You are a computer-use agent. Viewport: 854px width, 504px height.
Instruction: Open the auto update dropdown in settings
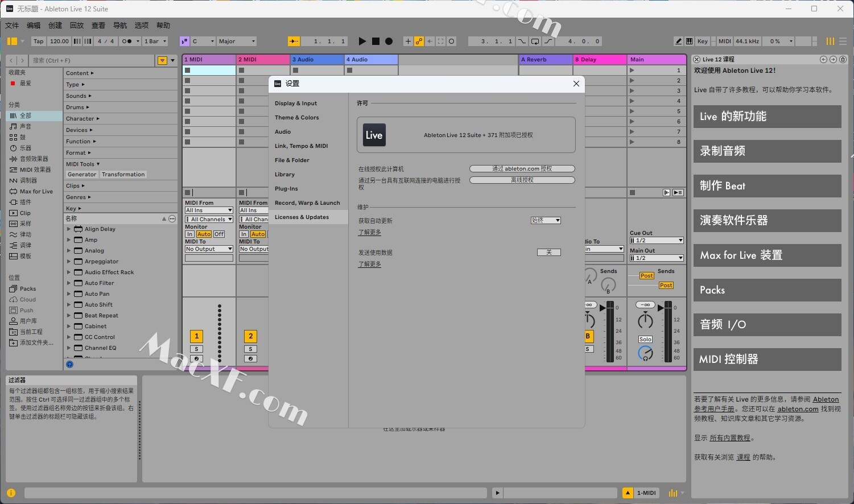pyautogui.click(x=546, y=220)
